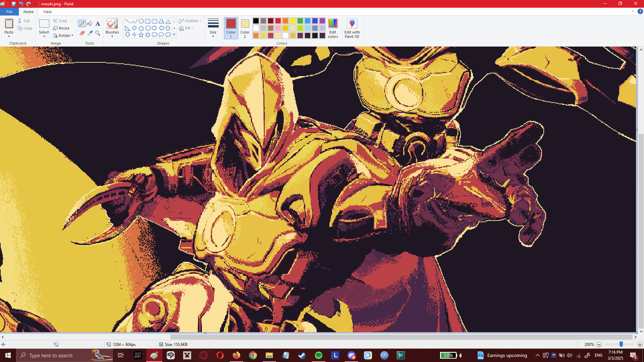
Task: Activate Color 1 foreground selector
Action: [231, 28]
